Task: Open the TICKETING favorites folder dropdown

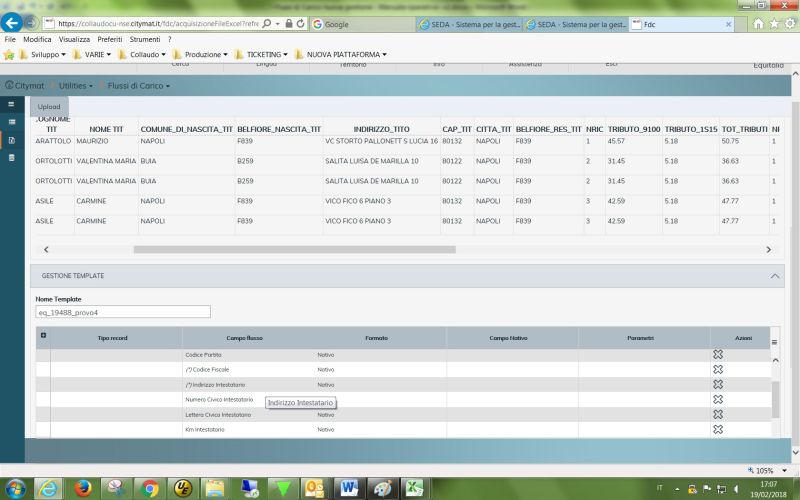Action: pos(266,54)
